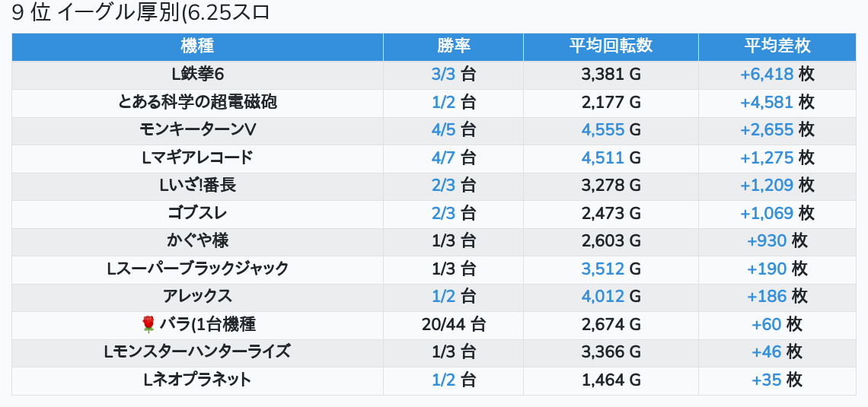Click the 平均回転数 column header
Screen dimensions: 868x407
coord(611,46)
